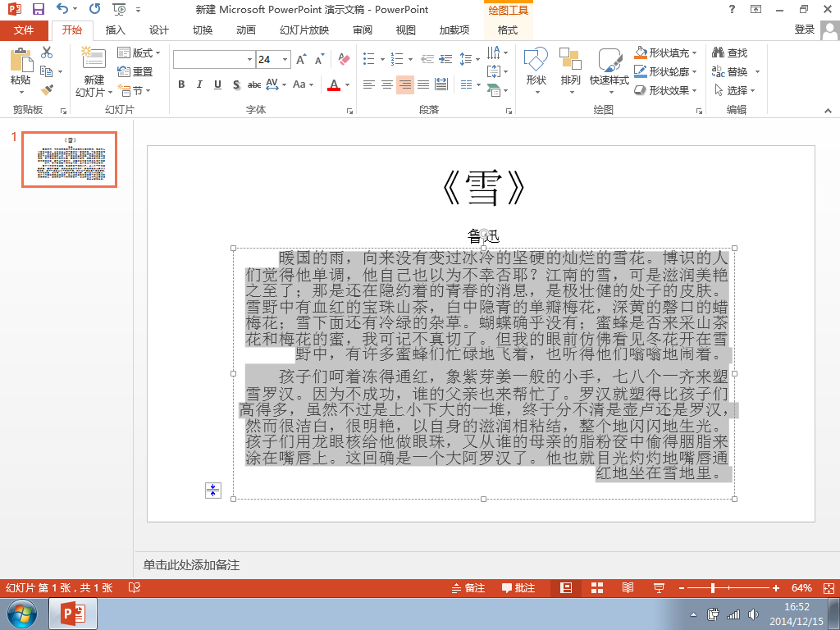840x630 pixels.
Task: Click the font color red A swatch
Action: tap(334, 84)
